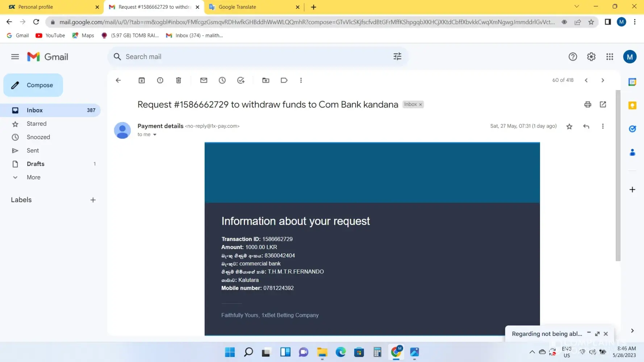Delete the email with the trash icon
644x362 pixels.
[x=179, y=80]
